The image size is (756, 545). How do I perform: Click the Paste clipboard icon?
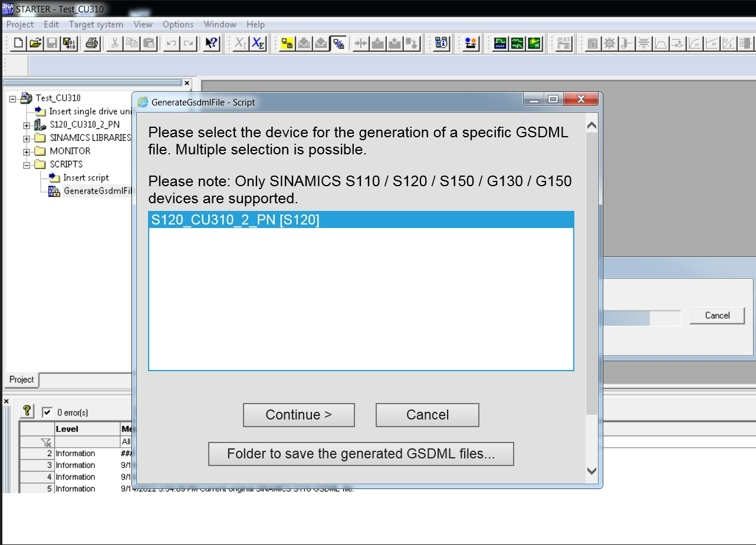coord(149,43)
